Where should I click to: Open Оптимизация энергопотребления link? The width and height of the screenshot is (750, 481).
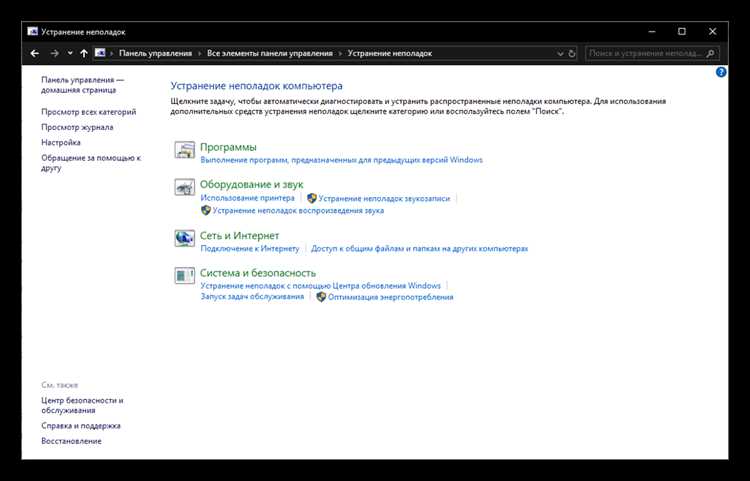click(x=390, y=297)
